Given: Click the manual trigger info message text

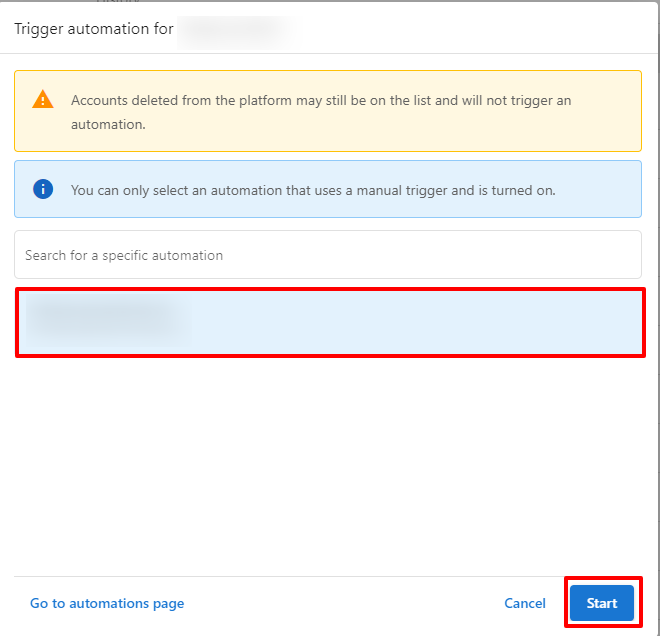Looking at the screenshot, I should pos(313,190).
